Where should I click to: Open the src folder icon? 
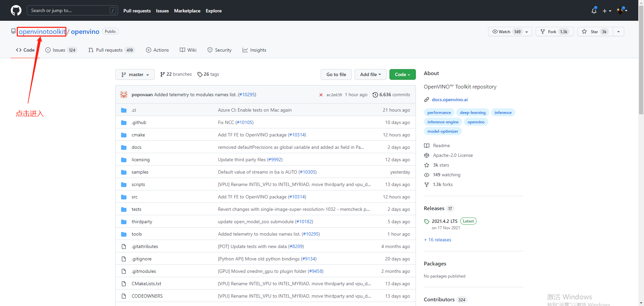(x=124, y=197)
